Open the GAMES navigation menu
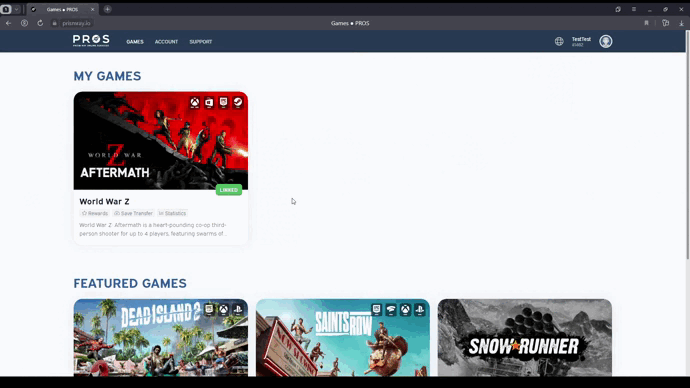Image resolution: width=690 pixels, height=388 pixels. (x=135, y=42)
